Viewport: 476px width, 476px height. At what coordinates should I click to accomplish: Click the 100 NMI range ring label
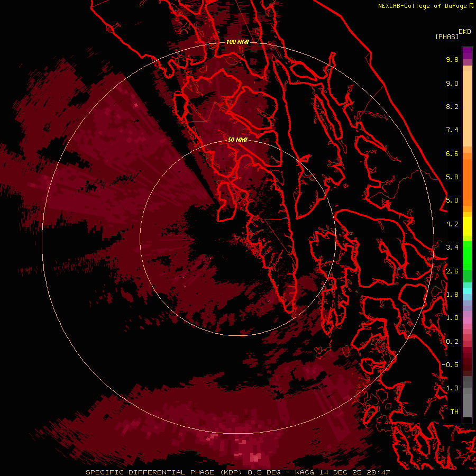click(x=237, y=42)
